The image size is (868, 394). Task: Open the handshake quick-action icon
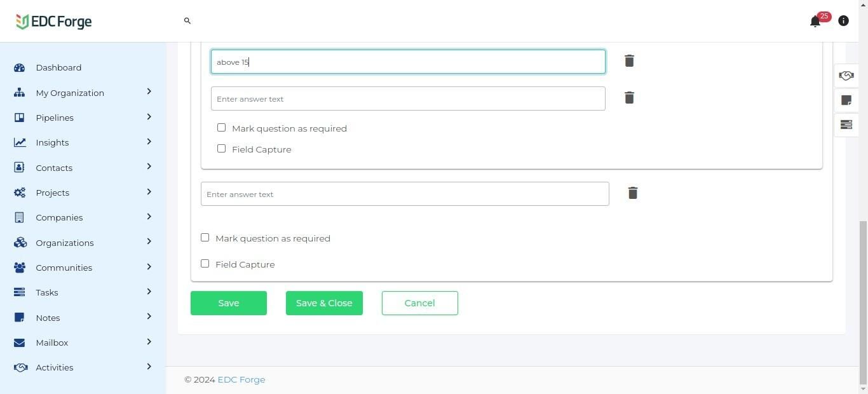click(846, 76)
